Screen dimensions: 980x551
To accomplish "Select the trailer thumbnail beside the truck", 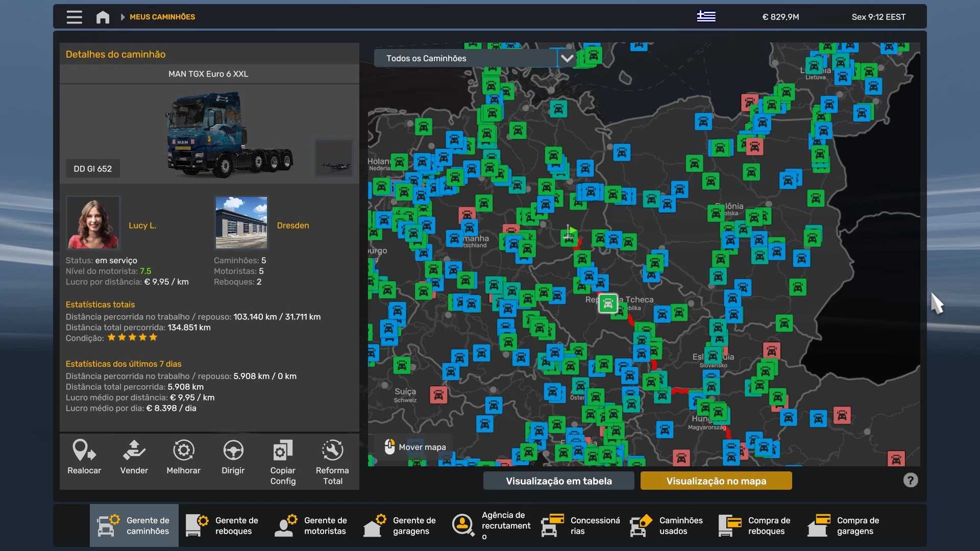I will click(334, 158).
